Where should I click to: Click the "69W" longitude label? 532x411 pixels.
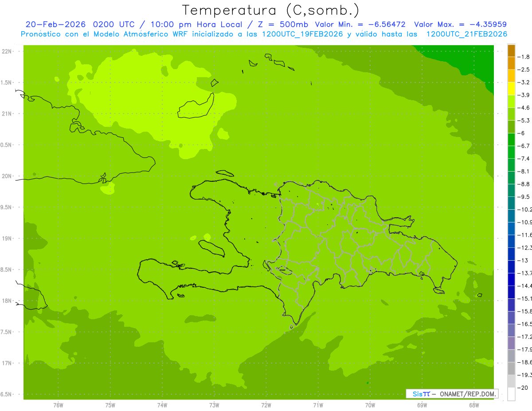422,405
